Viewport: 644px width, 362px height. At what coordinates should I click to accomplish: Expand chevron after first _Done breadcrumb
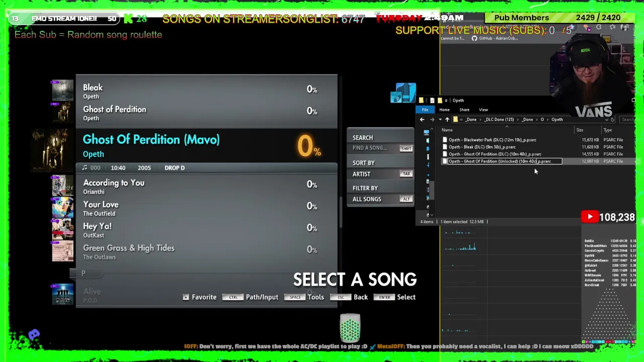click(480, 120)
